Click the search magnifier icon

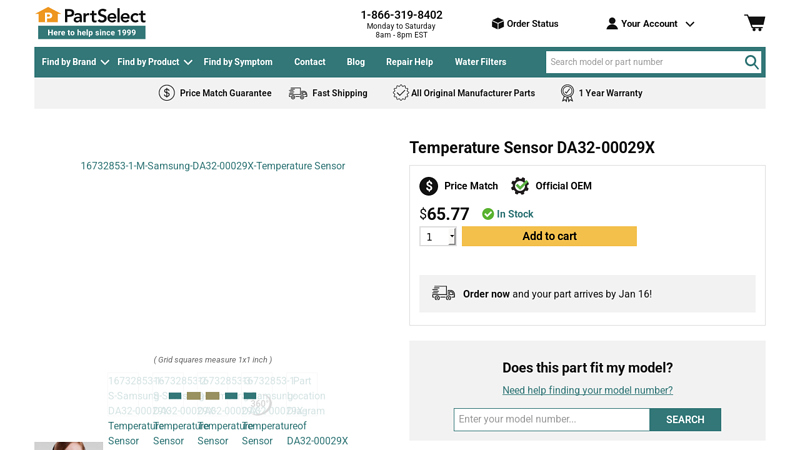[752, 62]
